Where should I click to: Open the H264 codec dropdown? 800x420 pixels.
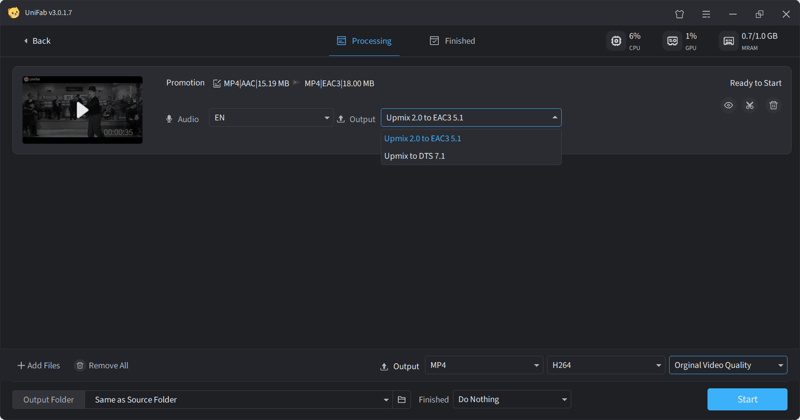click(606, 366)
